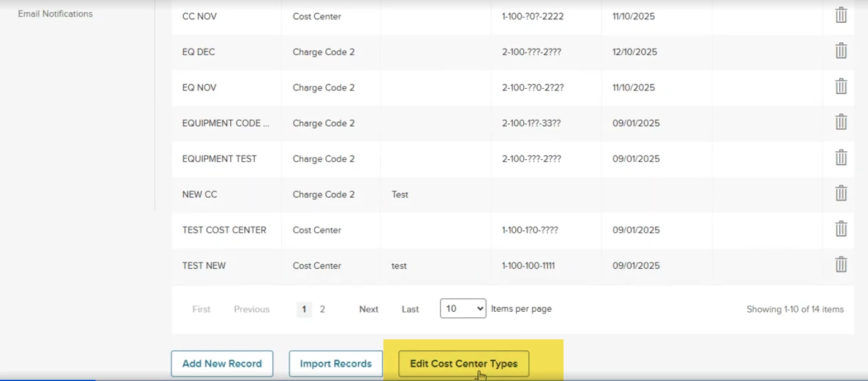
Task: Select the EQUIPMENT TEST name cell
Action: coord(227,159)
